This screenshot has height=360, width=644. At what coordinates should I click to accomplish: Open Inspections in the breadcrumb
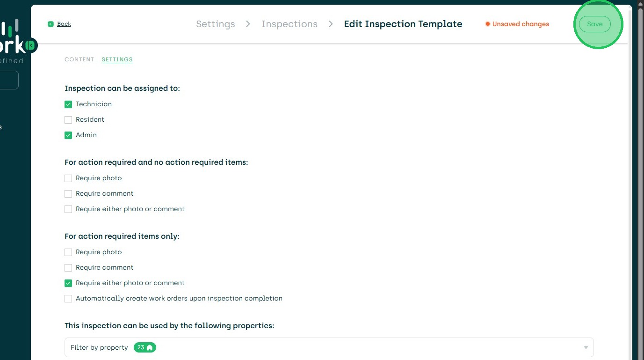pos(289,24)
